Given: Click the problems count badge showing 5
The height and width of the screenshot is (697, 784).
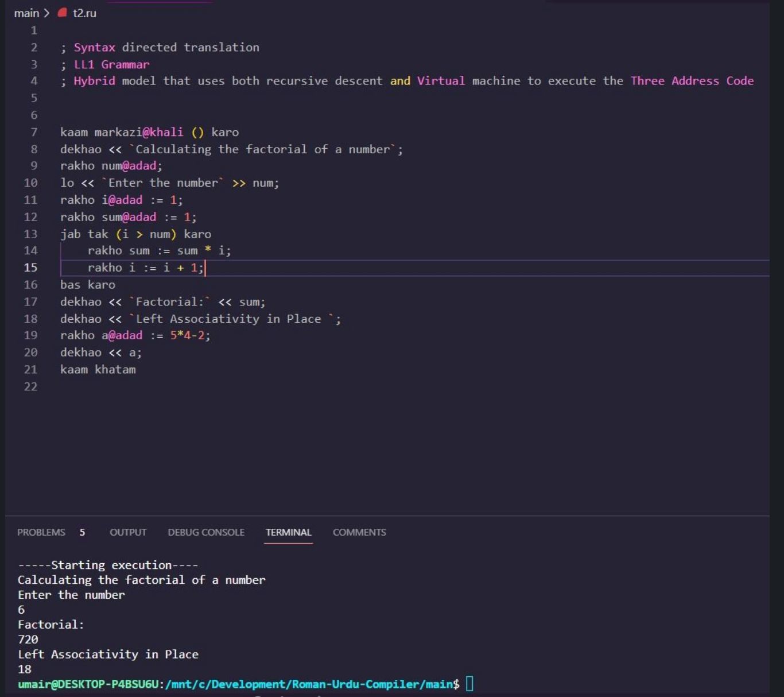Looking at the screenshot, I should click(x=81, y=532).
